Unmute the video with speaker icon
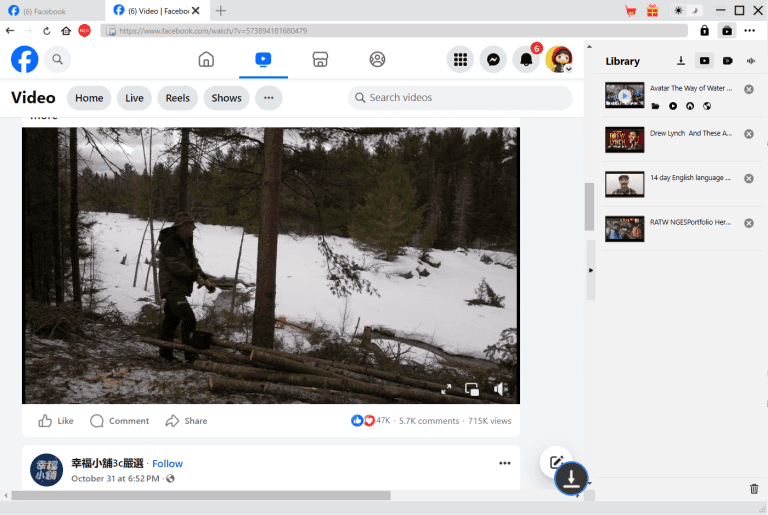The width and height of the screenshot is (768, 515). pos(501,389)
